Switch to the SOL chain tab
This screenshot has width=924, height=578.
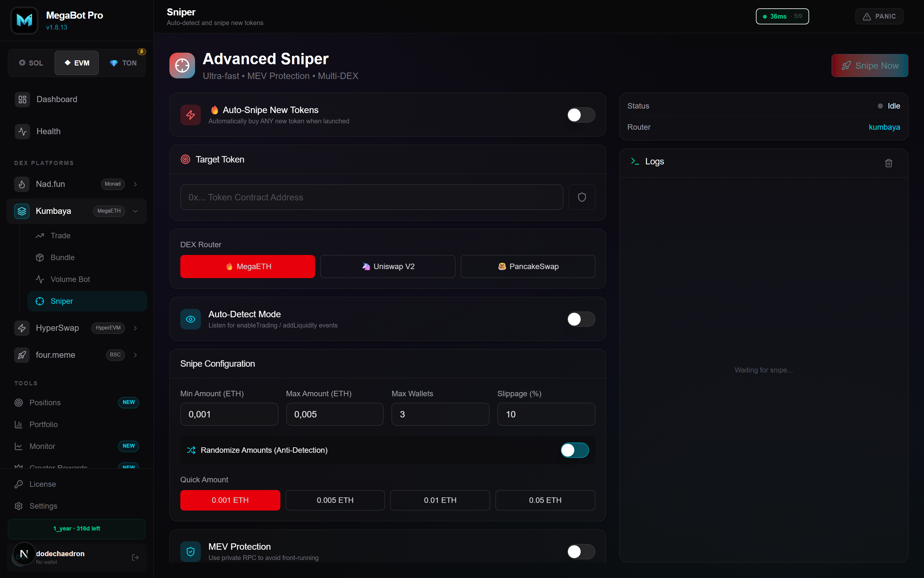click(31, 63)
